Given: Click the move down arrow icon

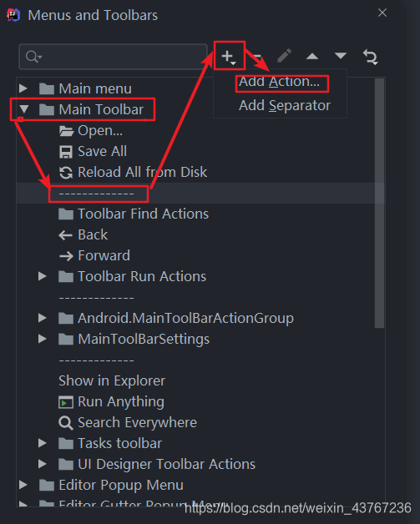Looking at the screenshot, I should [x=341, y=55].
